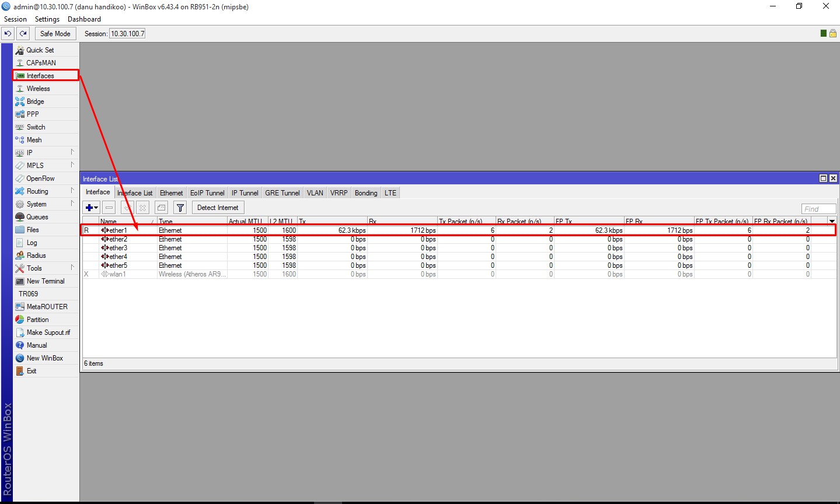Viewport: 840px width, 504px height.
Task: Click the Filter funnel button
Action: (180, 208)
